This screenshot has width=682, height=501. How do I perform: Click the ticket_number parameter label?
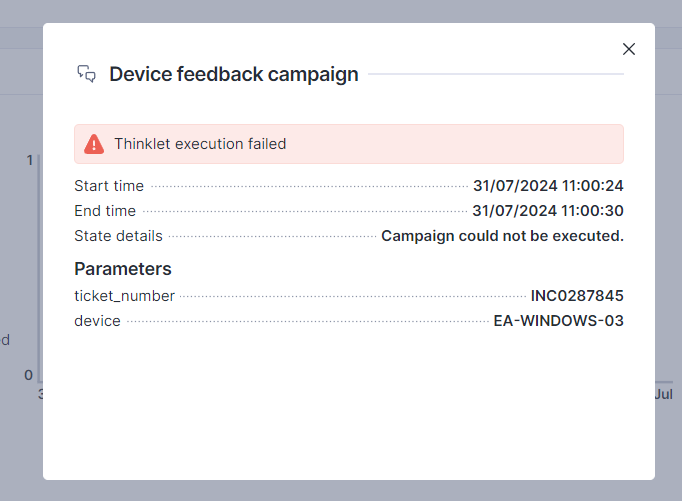(124, 296)
